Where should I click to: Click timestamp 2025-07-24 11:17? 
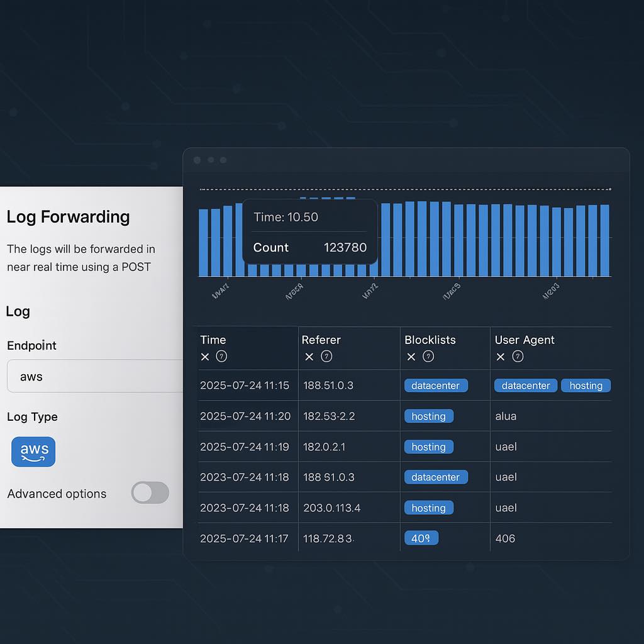pyautogui.click(x=244, y=538)
